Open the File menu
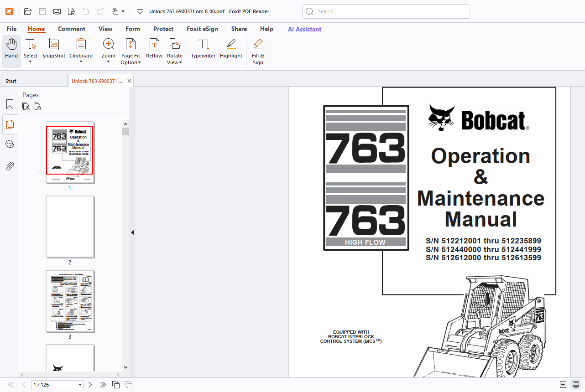585x392 pixels. [x=11, y=29]
